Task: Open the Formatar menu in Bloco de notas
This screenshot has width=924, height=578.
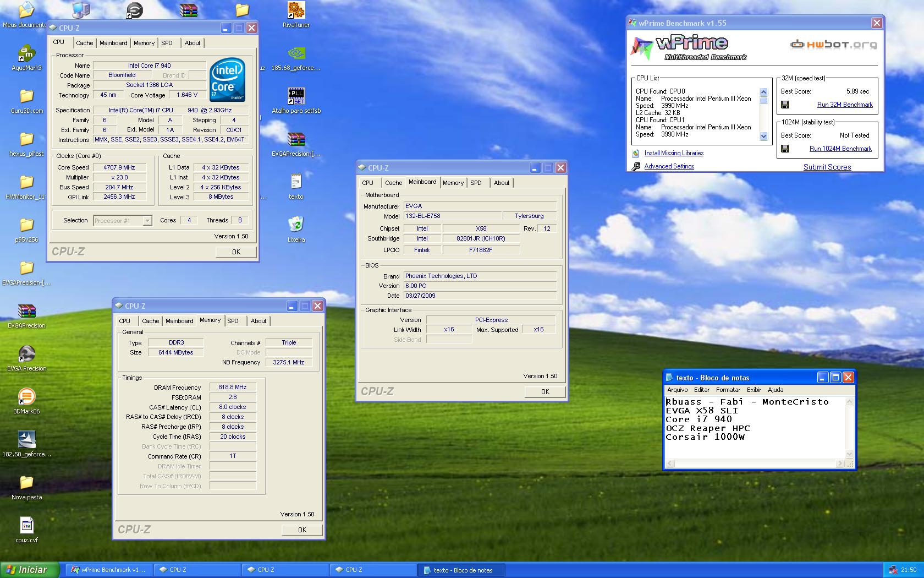Action: coord(728,390)
